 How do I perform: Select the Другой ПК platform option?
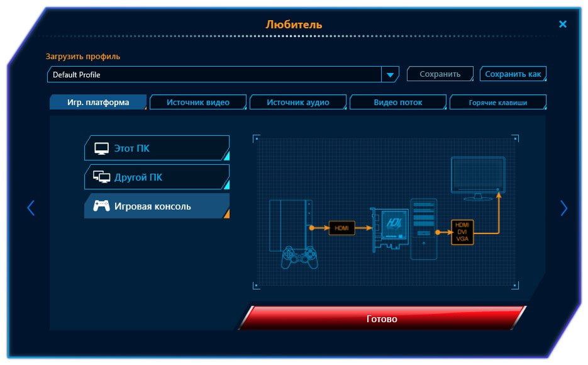157,177
